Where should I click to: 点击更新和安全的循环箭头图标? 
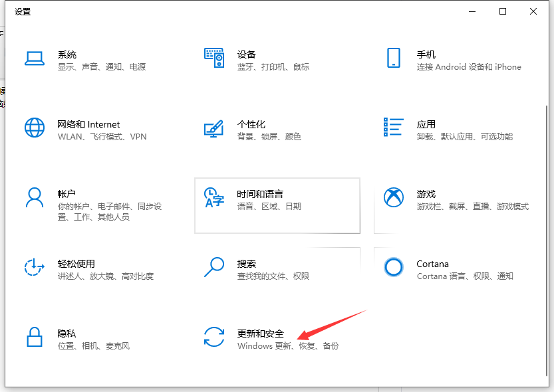click(x=214, y=338)
